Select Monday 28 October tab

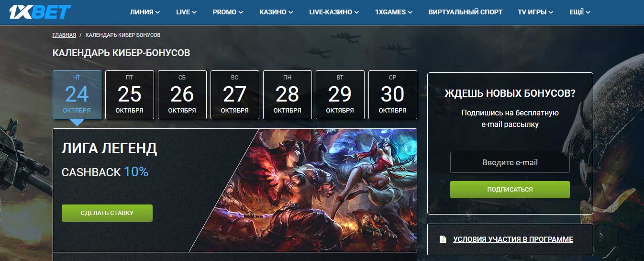pyautogui.click(x=288, y=95)
